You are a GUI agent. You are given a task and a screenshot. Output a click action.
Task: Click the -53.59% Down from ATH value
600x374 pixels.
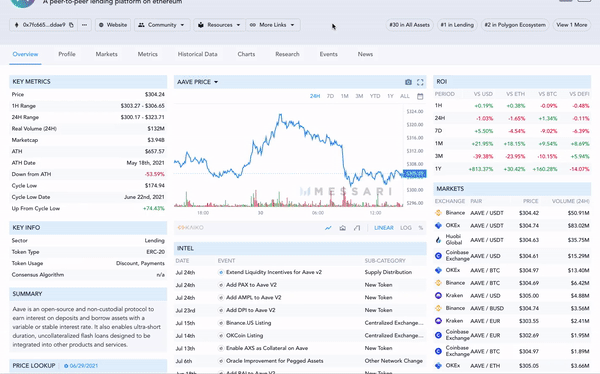(155, 174)
